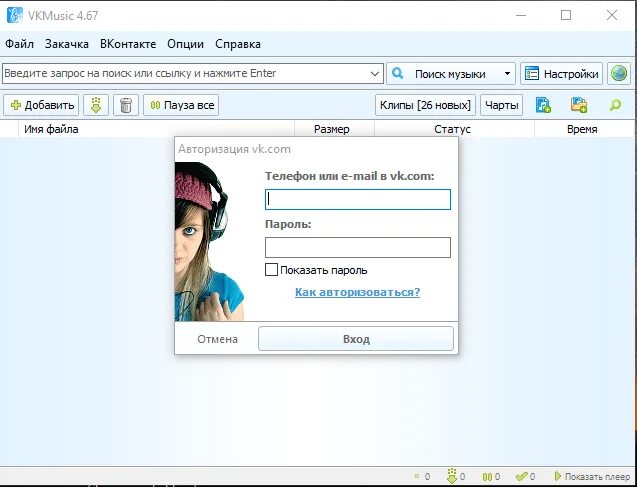Click the green magnifier search icon
The height and width of the screenshot is (487, 637).
[615, 105]
